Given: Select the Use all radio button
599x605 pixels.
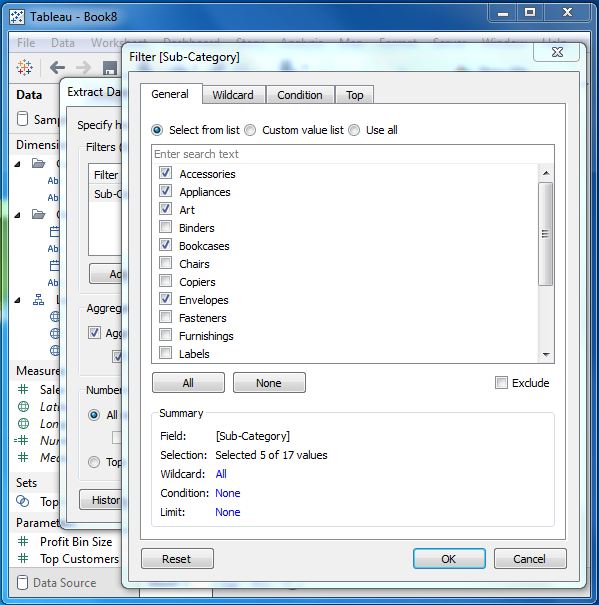Looking at the screenshot, I should [354, 130].
